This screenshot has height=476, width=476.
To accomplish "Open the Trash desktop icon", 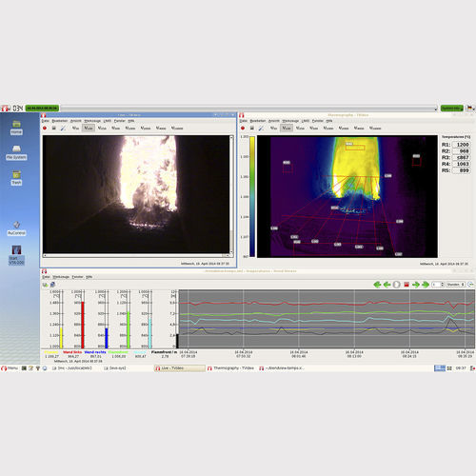I will point(16,178).
